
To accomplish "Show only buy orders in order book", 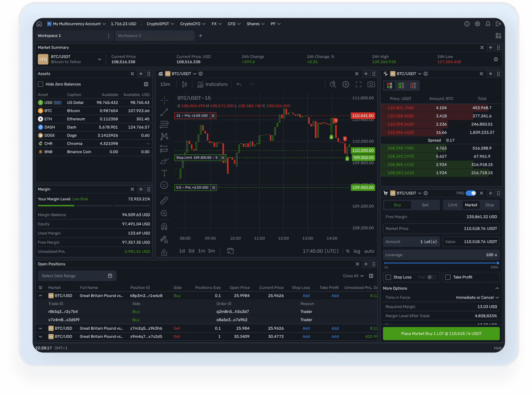I will point(401,85).
